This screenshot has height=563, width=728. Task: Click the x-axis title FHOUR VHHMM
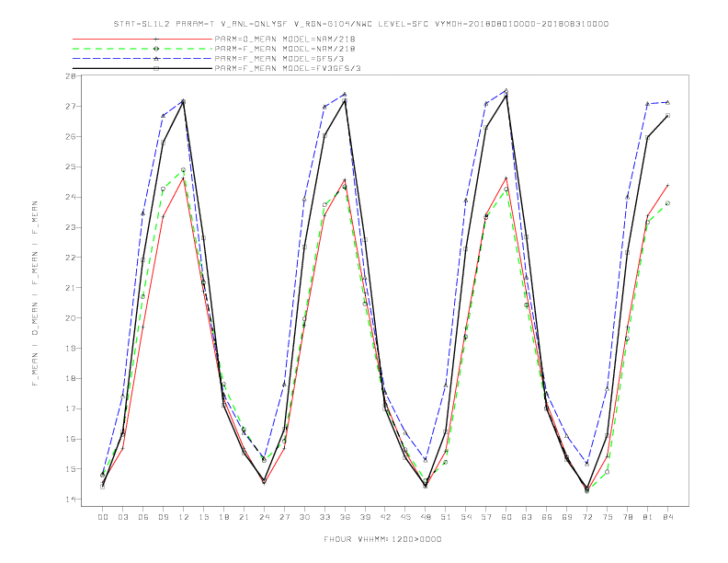click(x=382, y=539)
